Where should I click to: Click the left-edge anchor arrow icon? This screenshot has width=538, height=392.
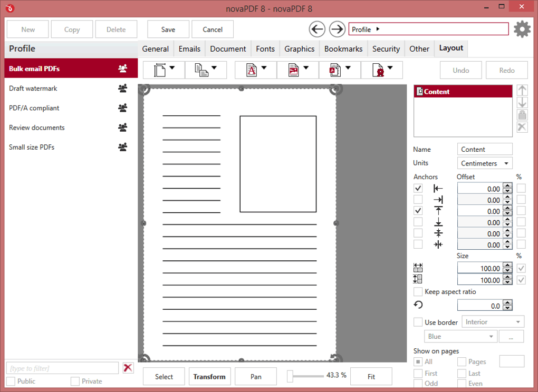coord(438,189)
